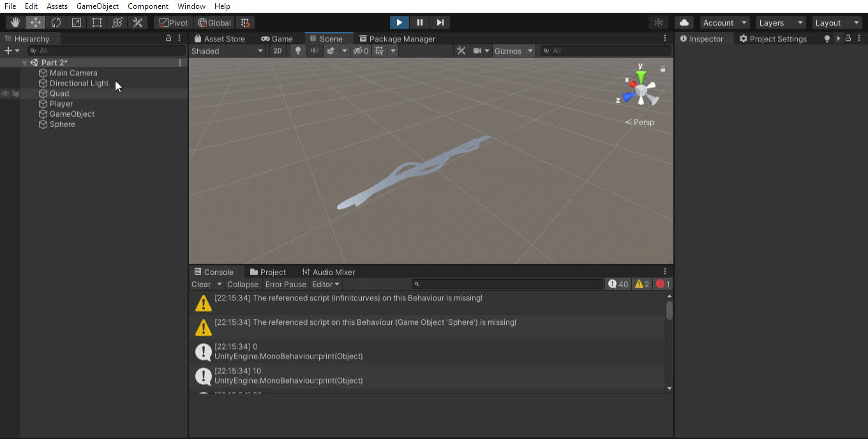Select the Player object in Hierarchy
Image resolution: width=868 pixels, height=439 pixels.
click(x=61, y=103)
